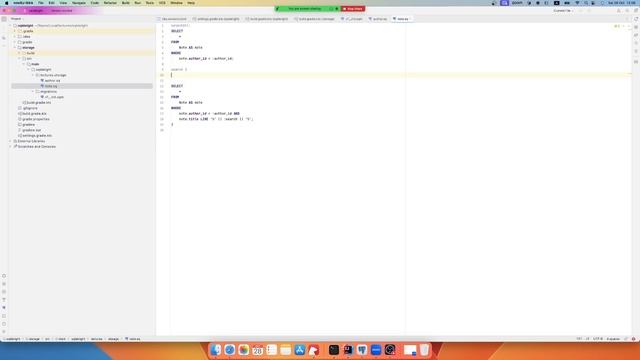The height and width of the screenshot is (360, 640).
Task: Switch to IntelliJ IDEA icon in Dock
Action: pos(348,350)
